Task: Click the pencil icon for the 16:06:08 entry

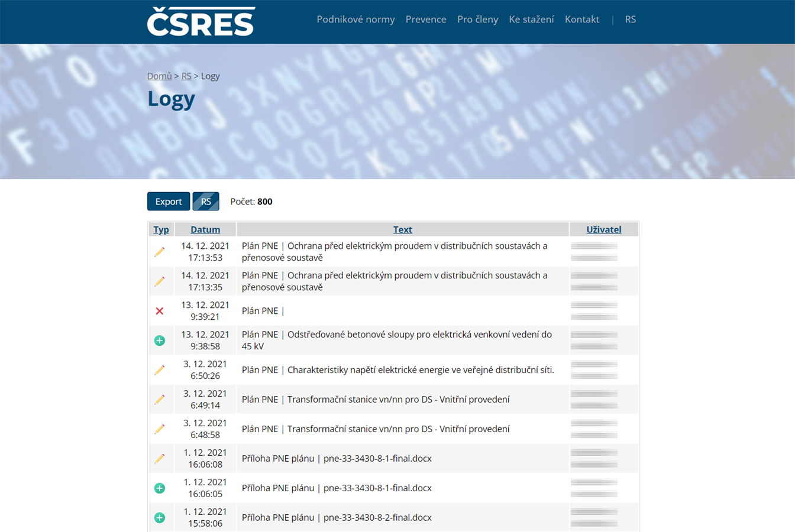Action: click(160, 459)
